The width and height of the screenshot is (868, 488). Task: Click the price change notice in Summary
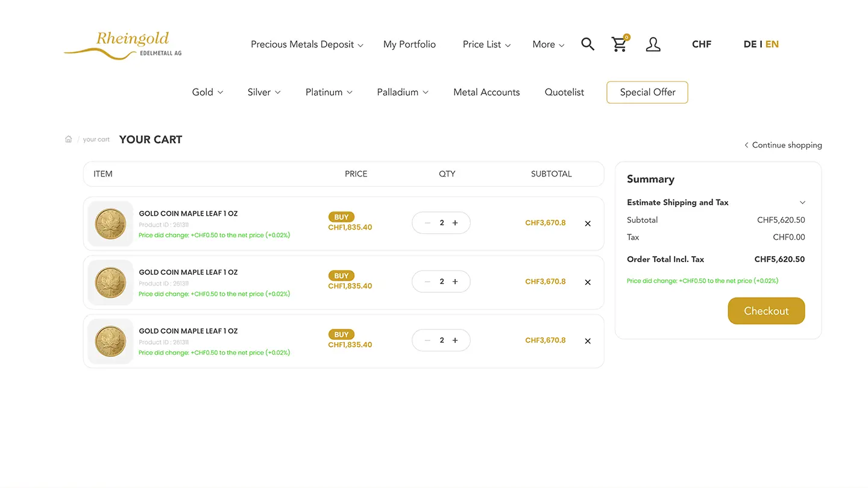point(702,281)
